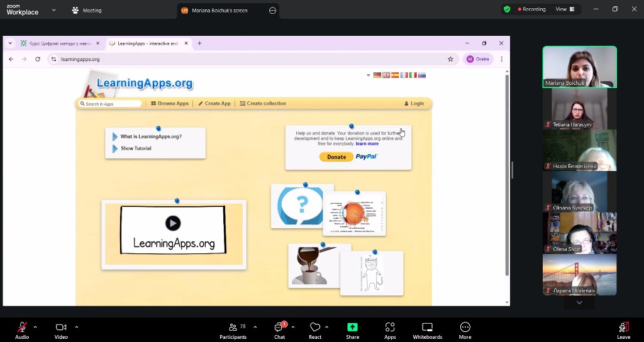This screenshot has width=644, height=342.
Task: Click the More options icon
Action: [x=465, y=328]
